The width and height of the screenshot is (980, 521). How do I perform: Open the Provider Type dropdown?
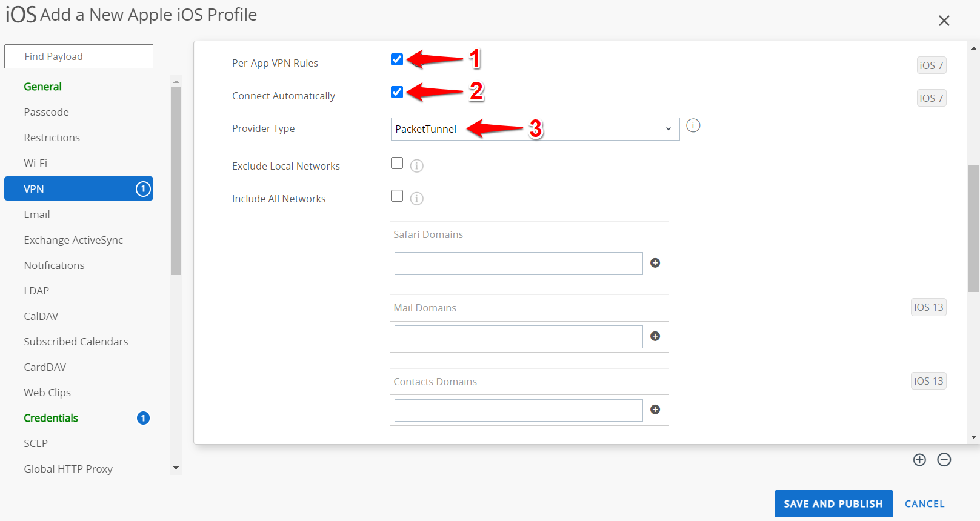point(535,129)
